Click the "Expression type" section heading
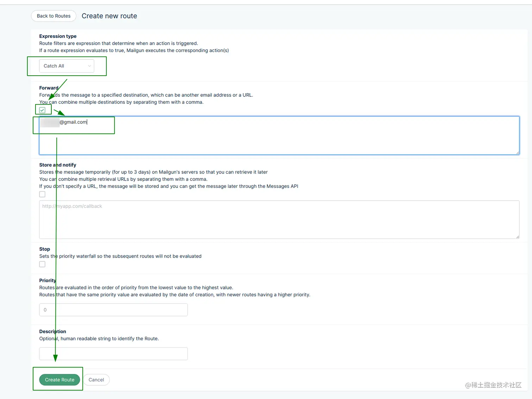 tap(58, 36)
